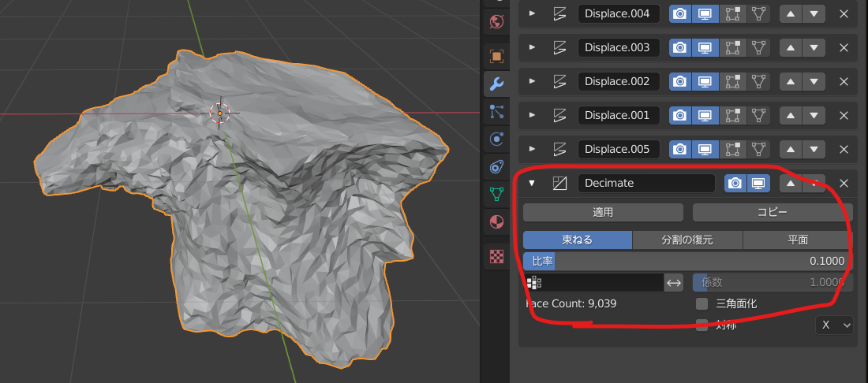Toggle edit mode display for Displace.005

[x=733, y=149]
